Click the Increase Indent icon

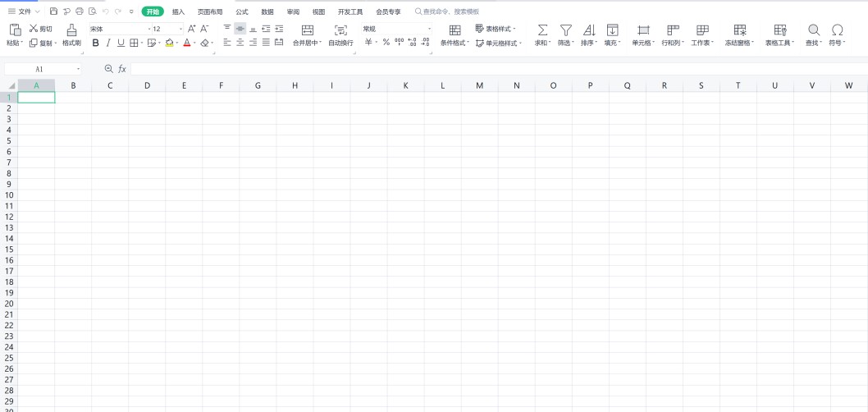point(279,29)
